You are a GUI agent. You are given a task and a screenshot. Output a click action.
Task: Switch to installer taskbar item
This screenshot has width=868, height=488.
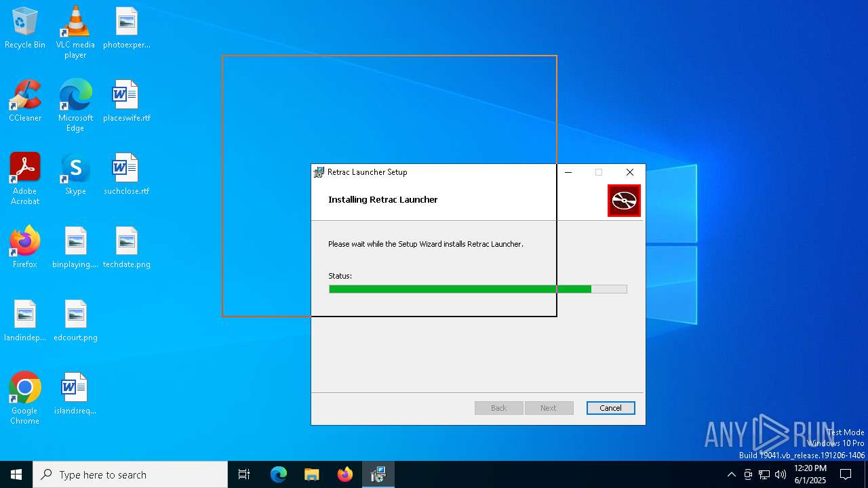tap(378, 474)
